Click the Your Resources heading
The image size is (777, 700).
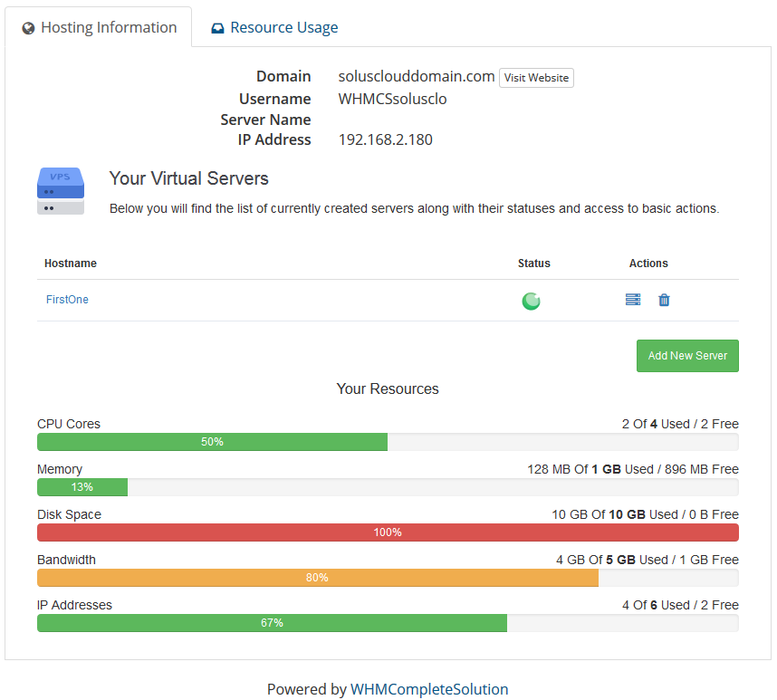[388, 388]
